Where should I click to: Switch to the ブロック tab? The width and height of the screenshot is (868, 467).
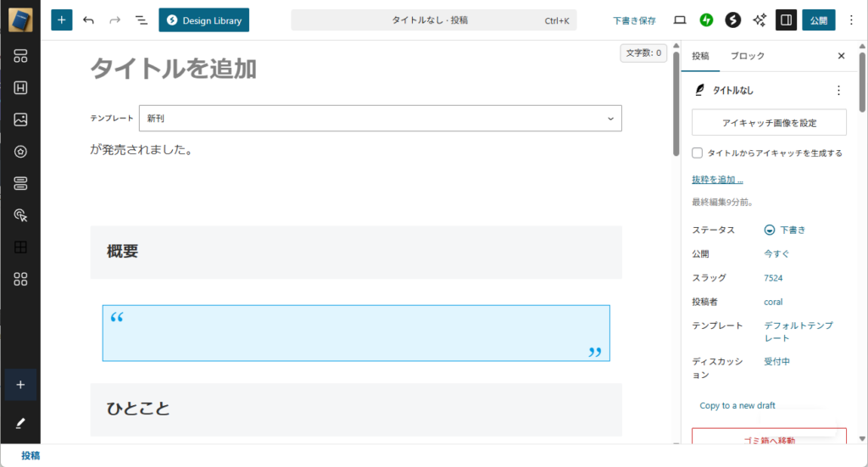[x=747, y=56]
